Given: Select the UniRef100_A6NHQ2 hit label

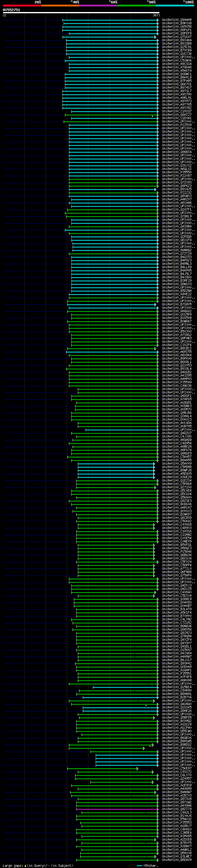Looking at the screenshot, I should [x=177, y=250].
